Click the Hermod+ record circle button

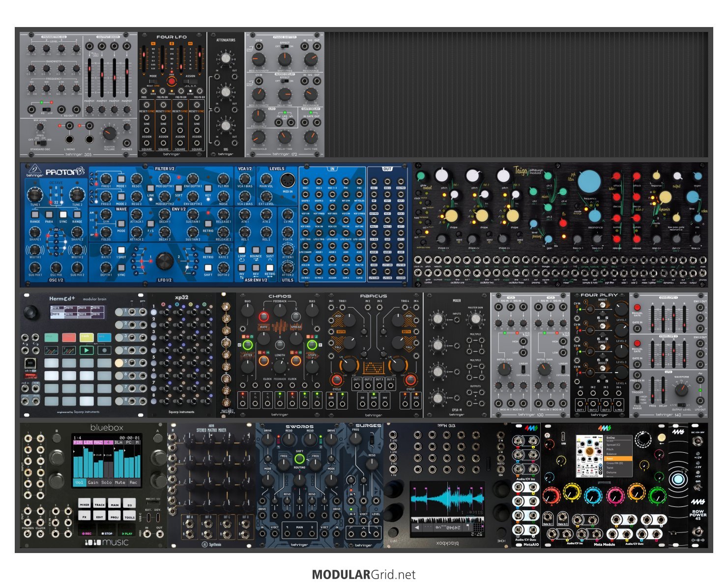pyautogui.click(x=104, y=351)
